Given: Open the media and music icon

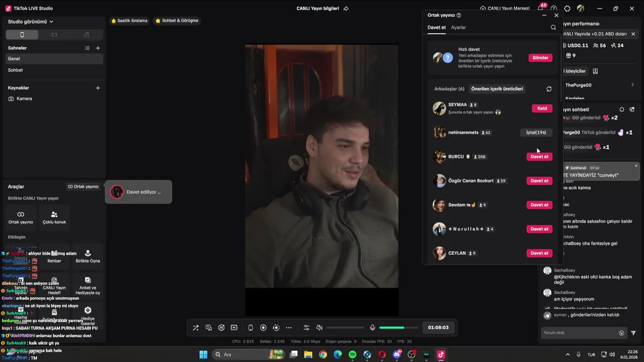Looking at the screenshot, I should 209,328.
